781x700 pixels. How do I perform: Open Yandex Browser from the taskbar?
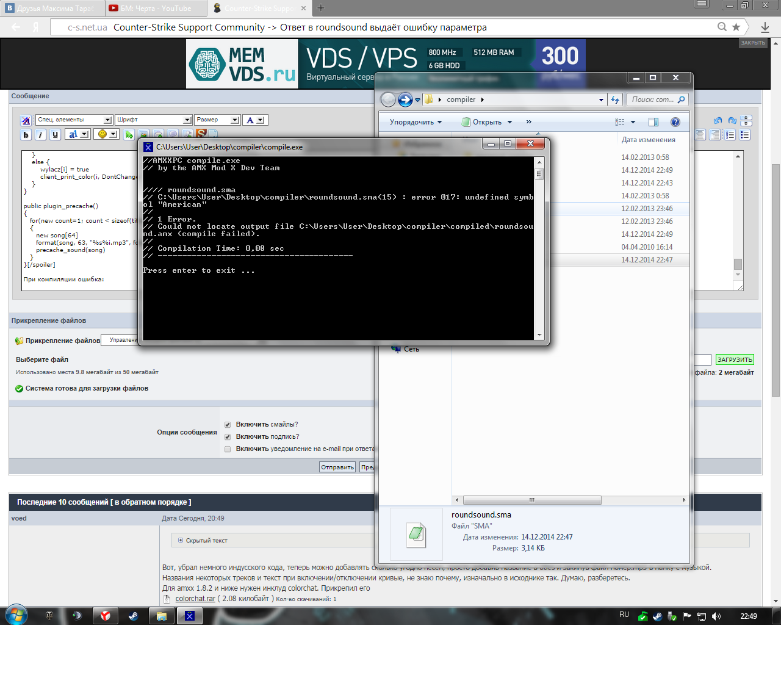(x=105, y=616)
